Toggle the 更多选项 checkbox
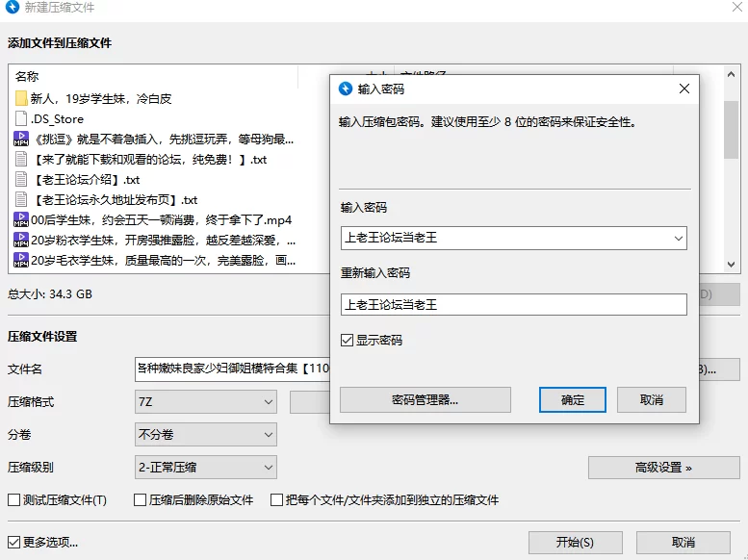This screenshot has width=748, height=560. pyautogui.click(x=14, y=542)
